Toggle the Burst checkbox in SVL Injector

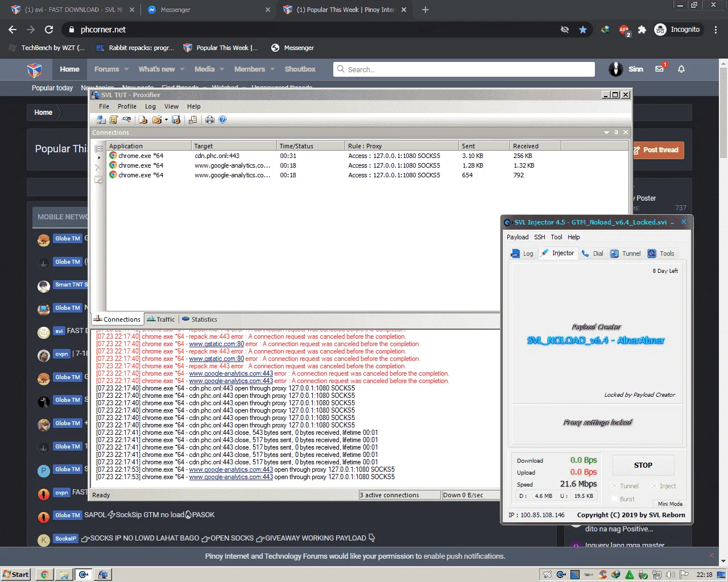[615, 499]
